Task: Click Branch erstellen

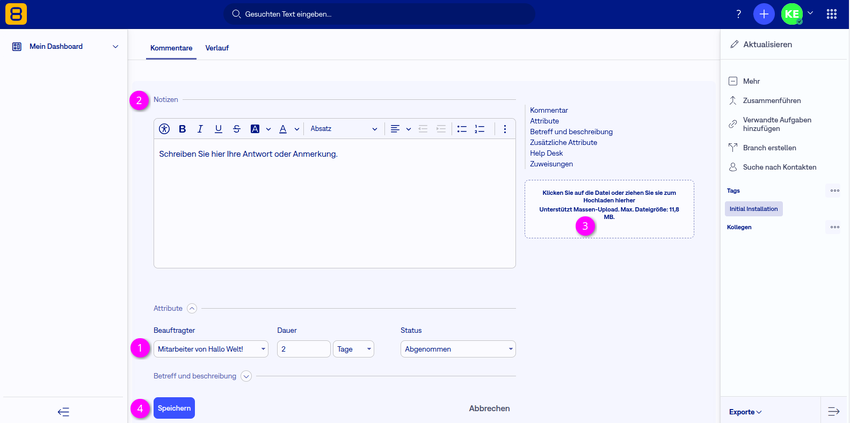Action: pos(762,148)
